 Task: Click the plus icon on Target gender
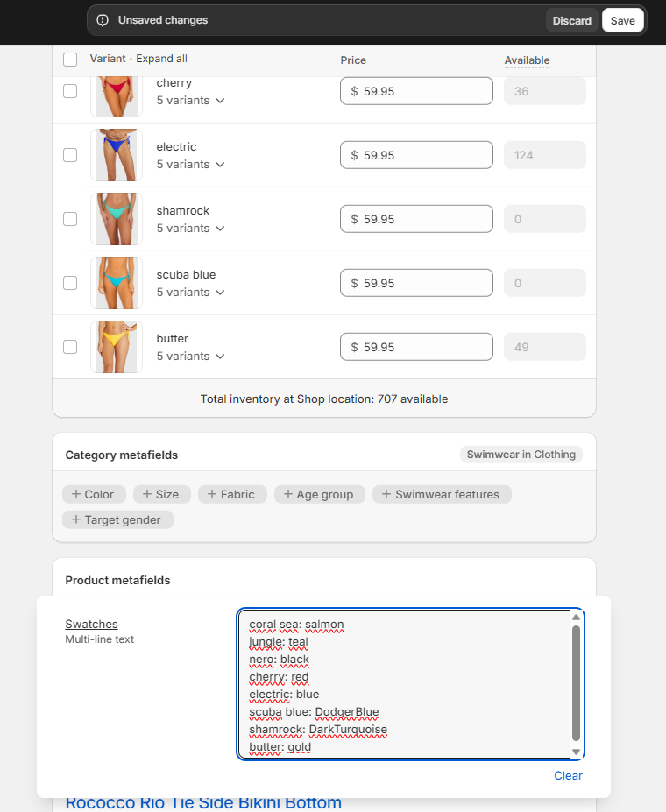click(76, 519)
